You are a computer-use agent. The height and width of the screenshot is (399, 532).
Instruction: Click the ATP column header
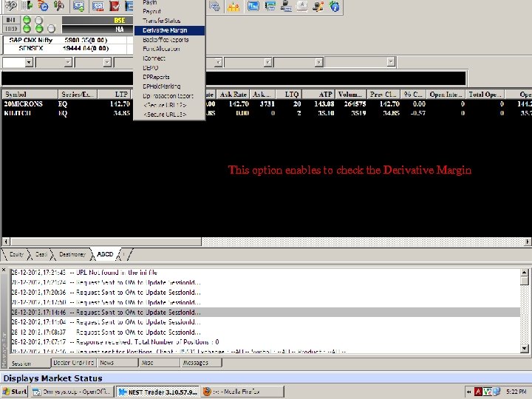click(x=318, y=94)
